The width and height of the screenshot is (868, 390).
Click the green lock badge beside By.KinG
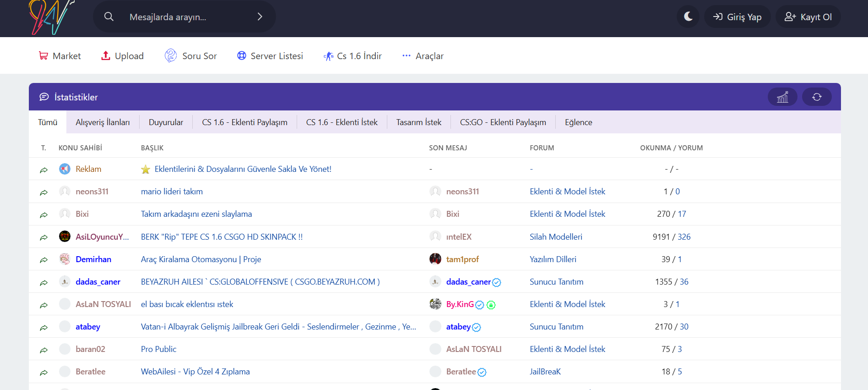tap(491, 305)
